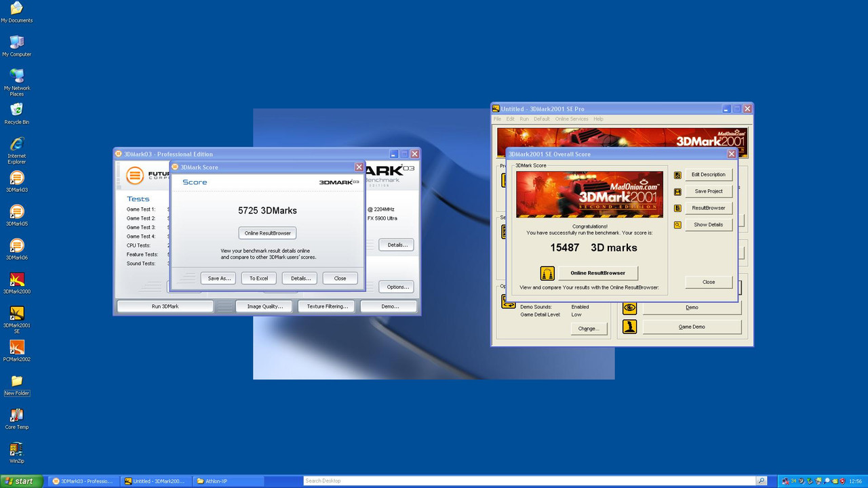868x488 pixels.
Task: Select the New Folder desktop icon
Action: (x=16, y=384)
